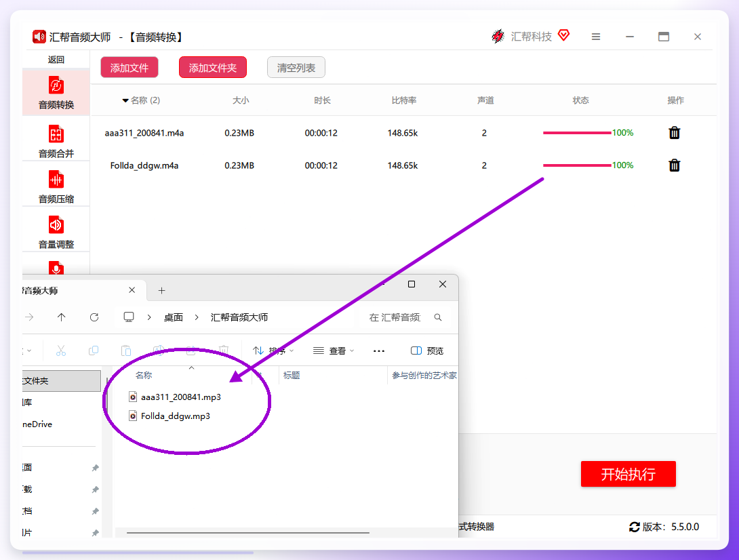Click the version refresh update icon

tap(635, 527)
